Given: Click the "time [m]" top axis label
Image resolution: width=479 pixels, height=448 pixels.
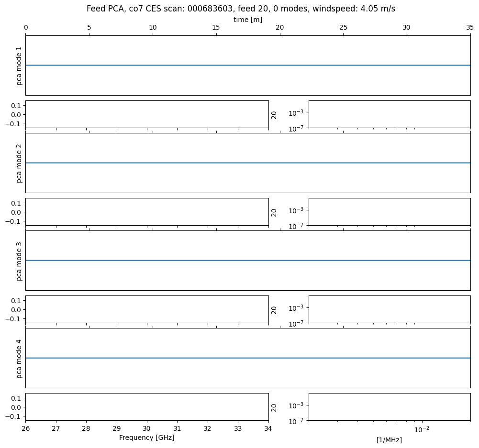Looking at the screenshot, I should [247, 20].
